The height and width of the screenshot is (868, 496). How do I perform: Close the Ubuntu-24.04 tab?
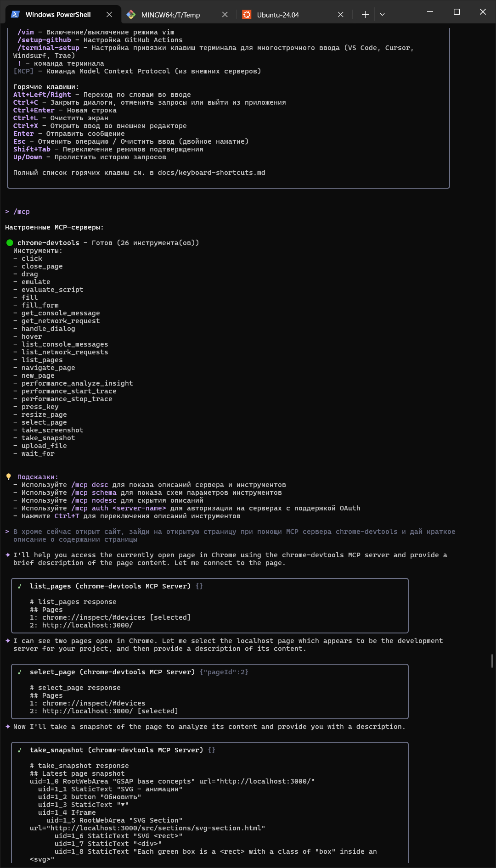click(341, 15)
